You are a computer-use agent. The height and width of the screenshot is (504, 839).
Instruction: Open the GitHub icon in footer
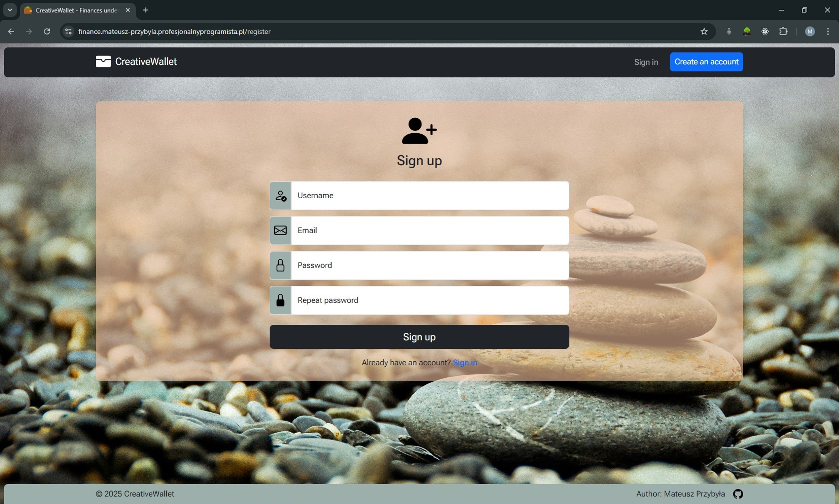[738, 494]
